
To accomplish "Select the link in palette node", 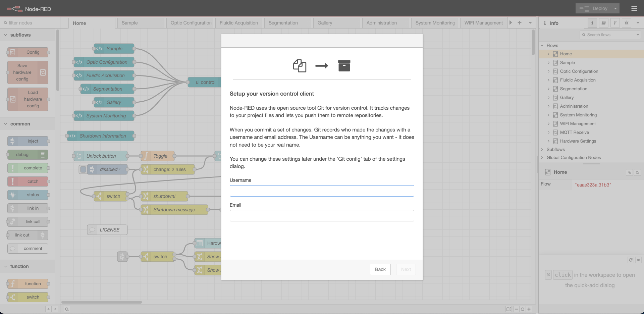I will (x=28, y=208).
